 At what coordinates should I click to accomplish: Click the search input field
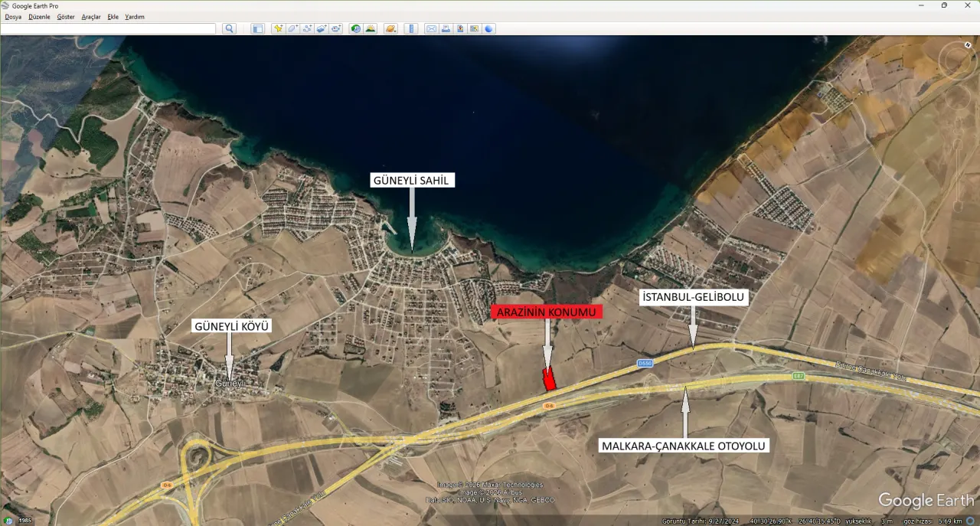(109, 28)
